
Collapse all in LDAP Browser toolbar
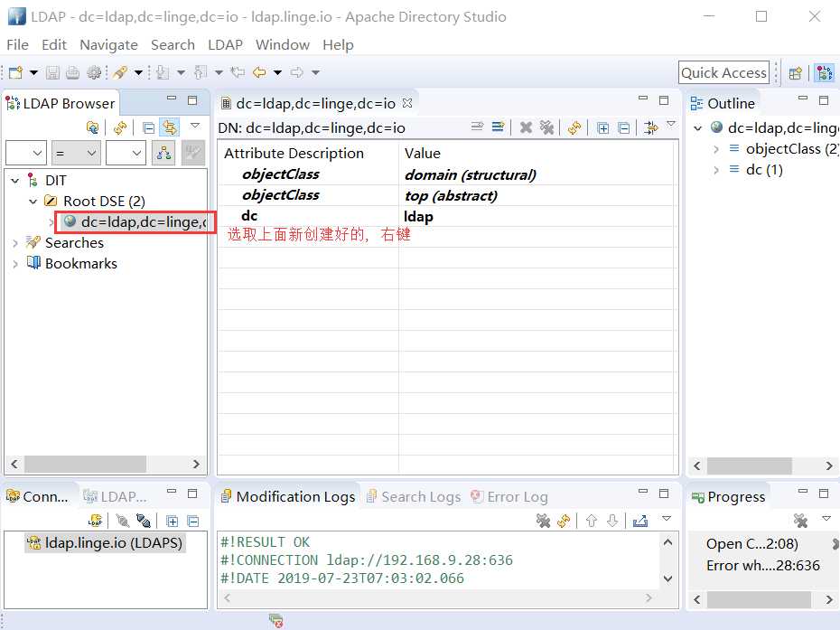(x=148, y=127)
